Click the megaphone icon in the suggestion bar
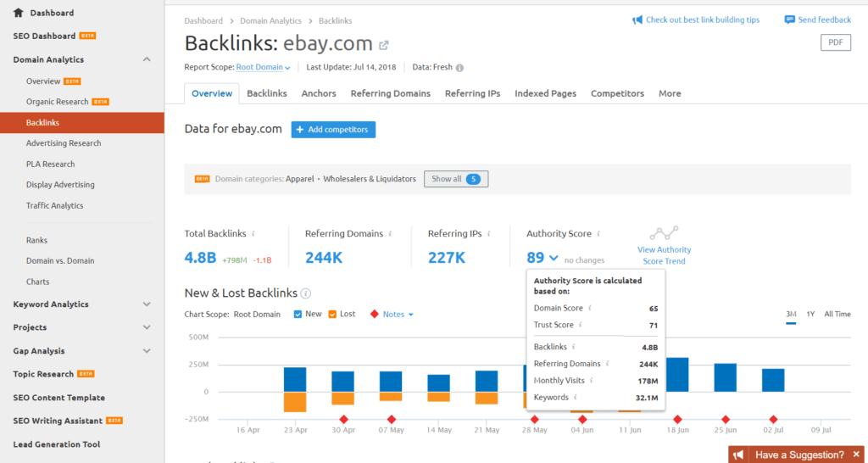 click(739, 455)
